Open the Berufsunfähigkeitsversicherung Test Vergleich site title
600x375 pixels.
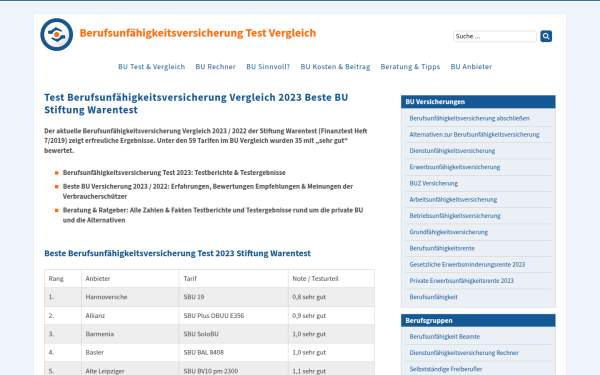pyautogui.click(x=198, y=33)
